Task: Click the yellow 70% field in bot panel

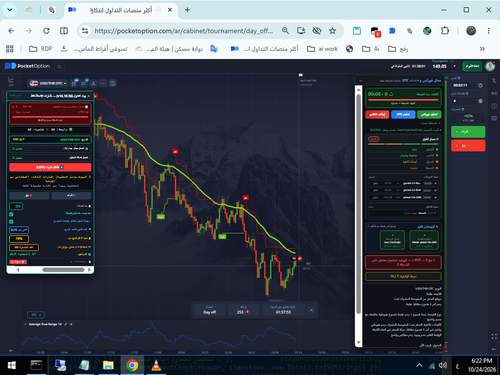Action: pyautogui.click(x=19, y=239)
